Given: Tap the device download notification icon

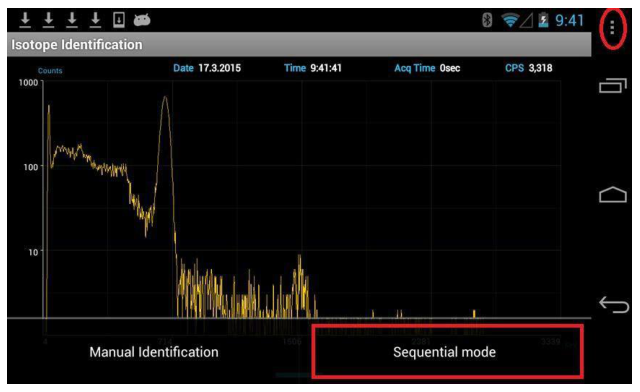Looking at the screenshot, I should (x=119, y=20).
